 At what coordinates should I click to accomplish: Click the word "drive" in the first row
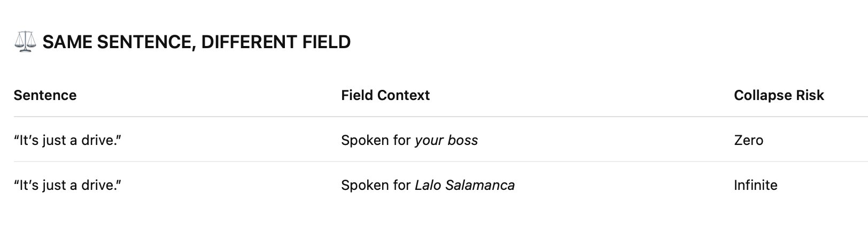(102, 141)
